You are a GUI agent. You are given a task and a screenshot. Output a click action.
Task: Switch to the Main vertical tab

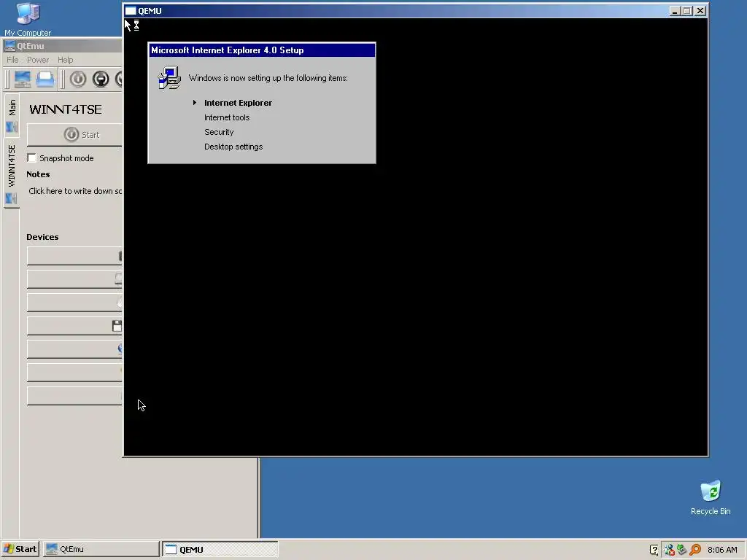click(x=12, y=114)
